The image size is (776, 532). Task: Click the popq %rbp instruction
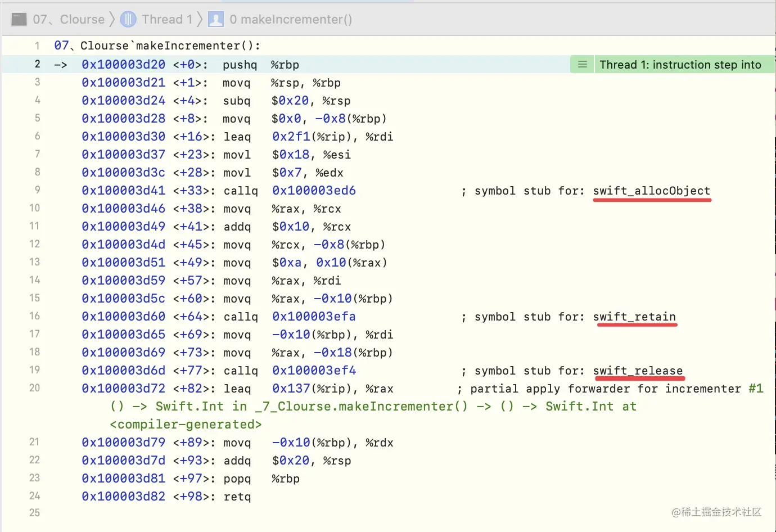click(x=261, y=479)
